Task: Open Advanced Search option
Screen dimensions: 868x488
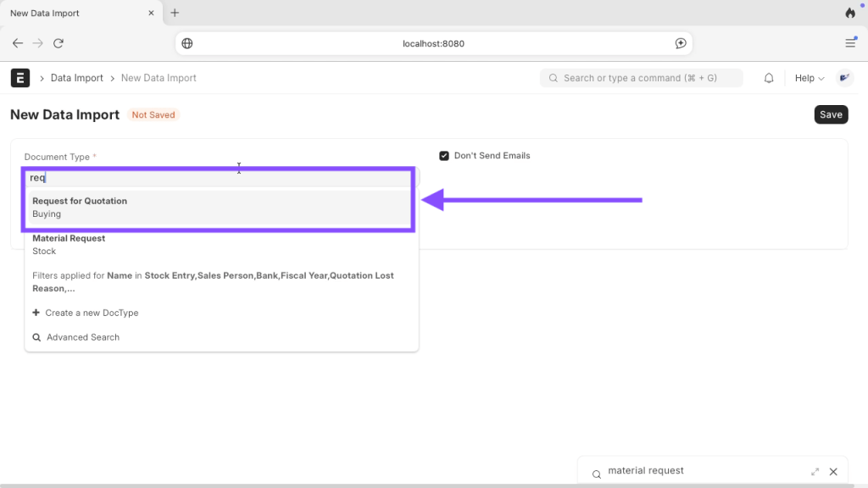Action: (x=82, y=337)
